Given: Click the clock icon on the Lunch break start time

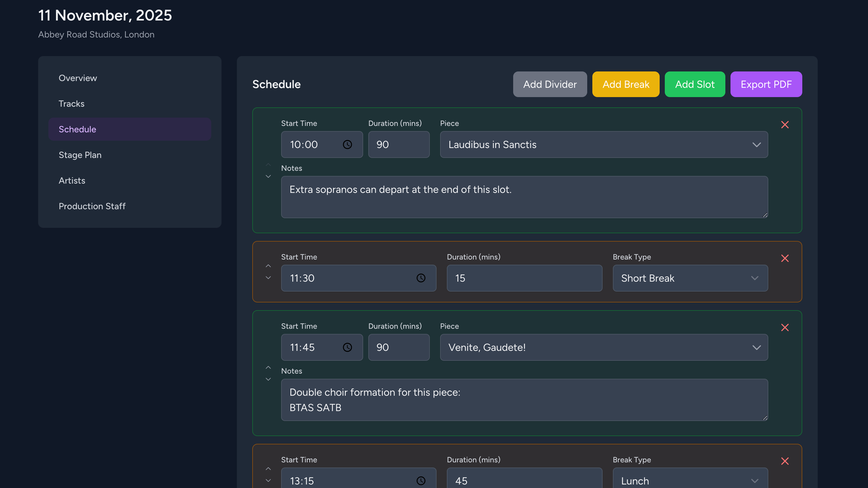Looking at the screenshot, I should click(x=421, y=481).
